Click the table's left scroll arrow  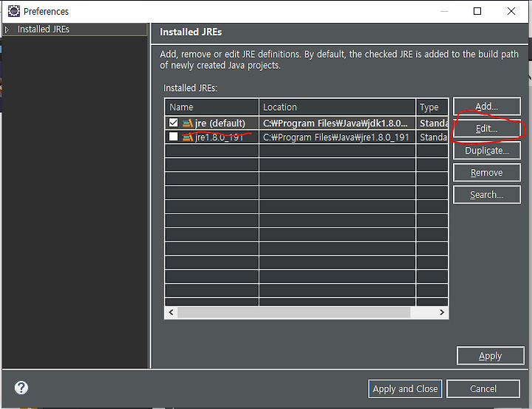pos(171,312)
